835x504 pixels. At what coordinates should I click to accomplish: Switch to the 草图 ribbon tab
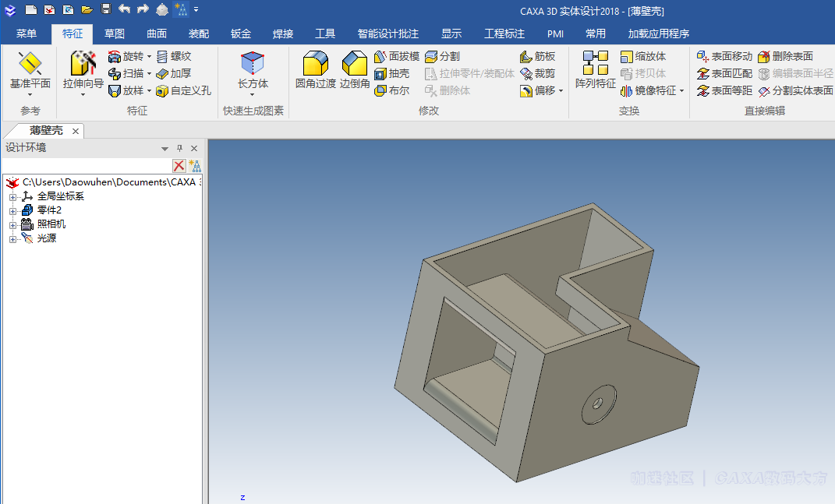click(115, 33)
